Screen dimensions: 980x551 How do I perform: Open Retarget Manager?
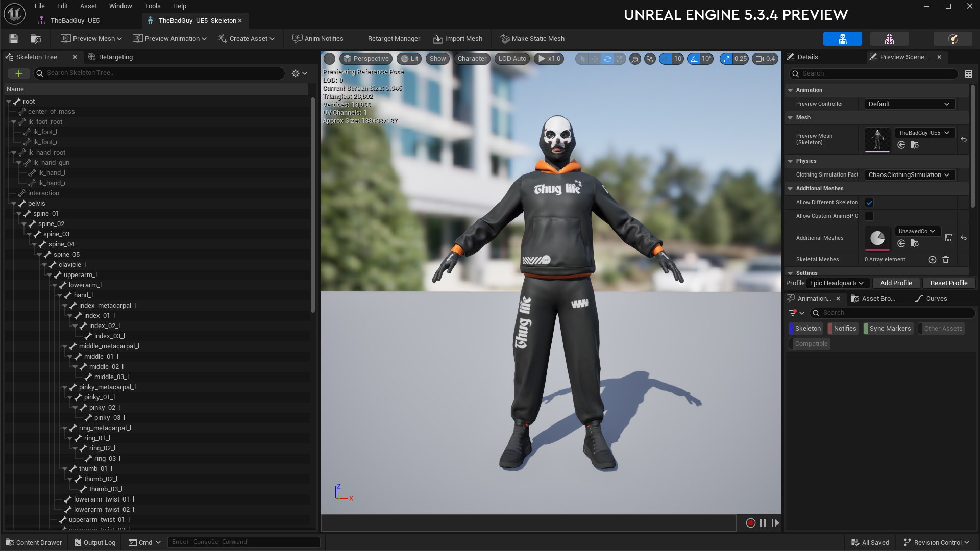394,39
